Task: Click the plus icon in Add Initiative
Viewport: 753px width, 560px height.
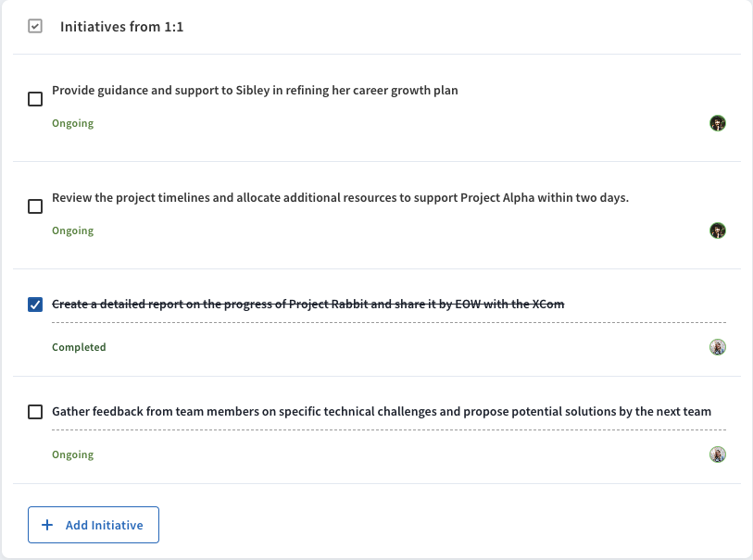Action: (47, 525)
